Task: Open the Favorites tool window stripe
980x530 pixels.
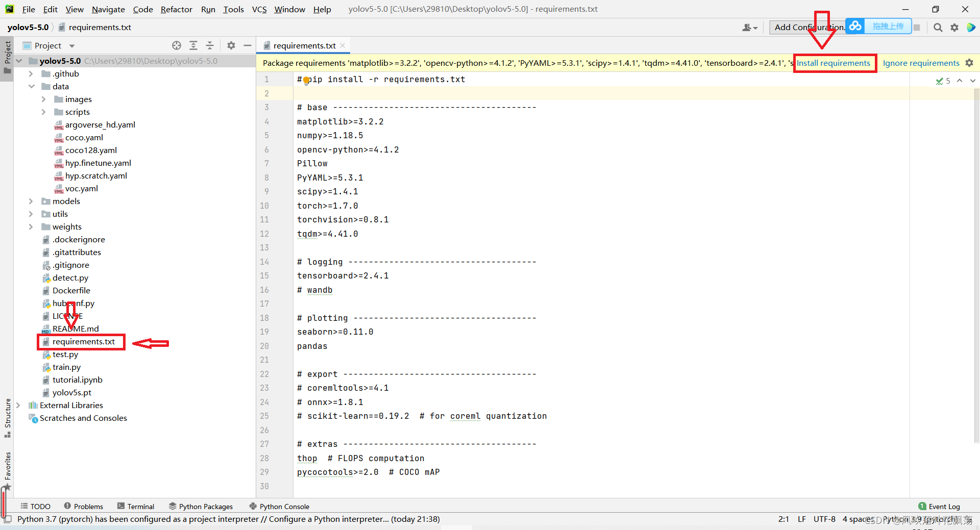Action: tap(7, 470)
